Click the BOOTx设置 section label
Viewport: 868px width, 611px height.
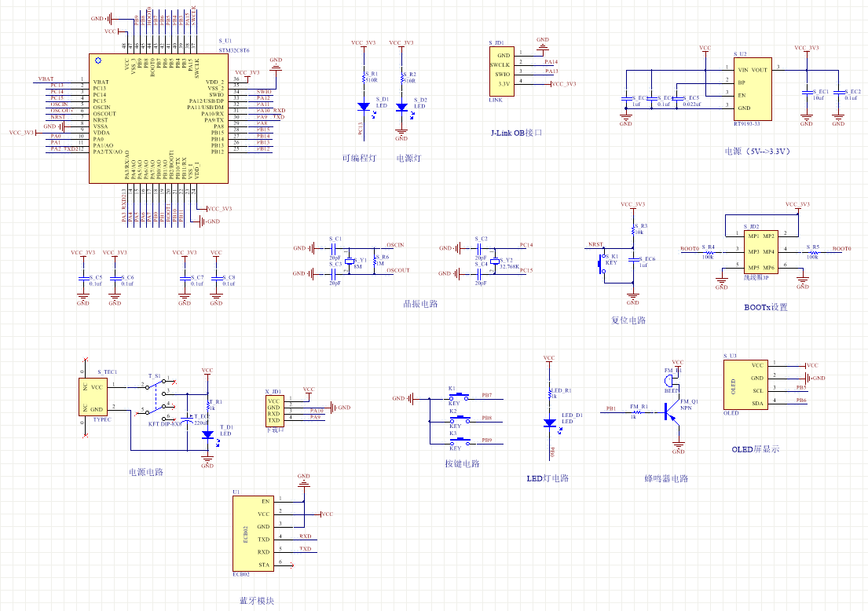pos(765,307)
